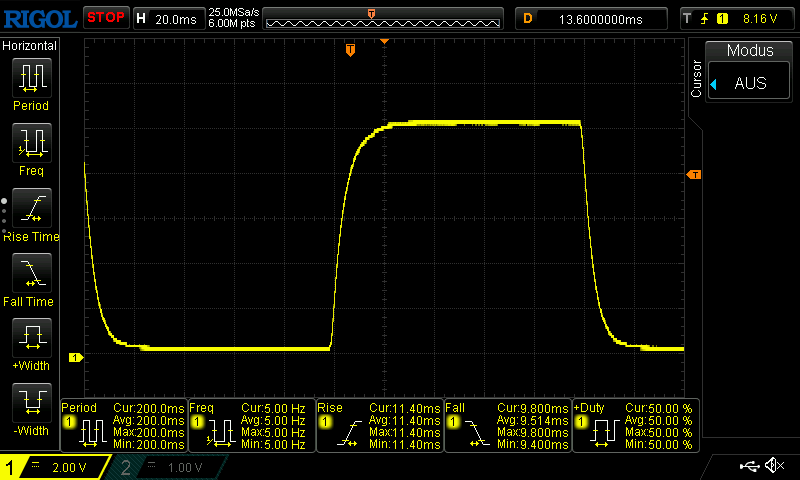Select the Fall Time measurement icon
The height and width of the screenshot is (480, 800).
pos(30,274)
